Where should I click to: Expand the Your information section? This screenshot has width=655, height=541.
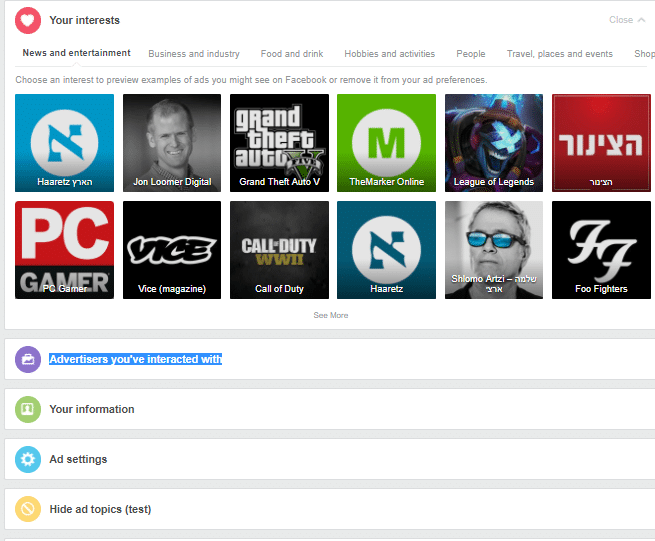click(330, 409)
